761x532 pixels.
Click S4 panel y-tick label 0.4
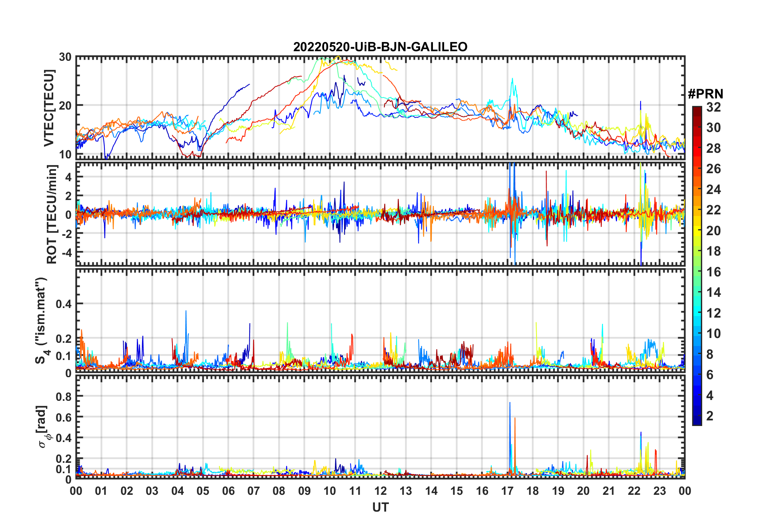pos(64,304)
